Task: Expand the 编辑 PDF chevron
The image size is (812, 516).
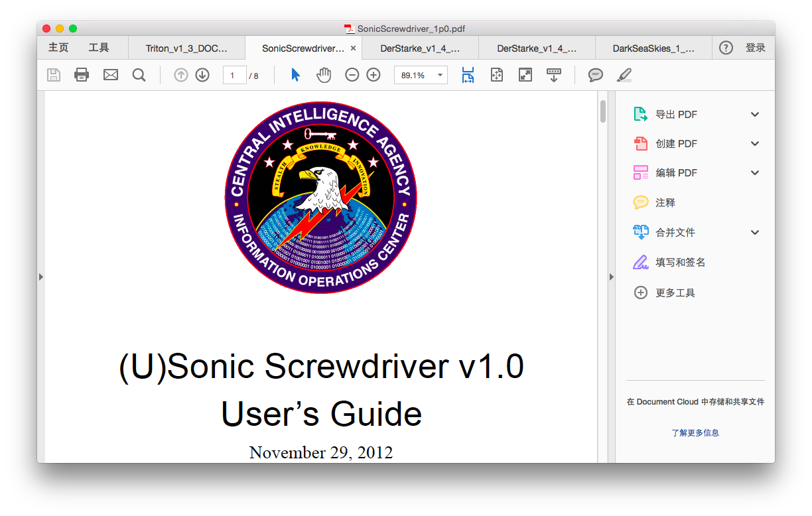Action: tap(755, 172)
